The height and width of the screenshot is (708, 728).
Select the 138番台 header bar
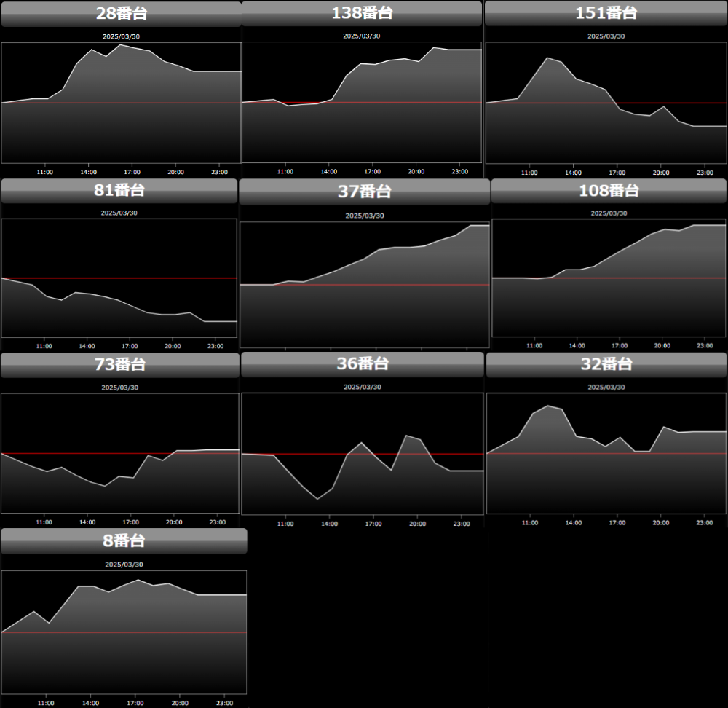pos(362,13)
